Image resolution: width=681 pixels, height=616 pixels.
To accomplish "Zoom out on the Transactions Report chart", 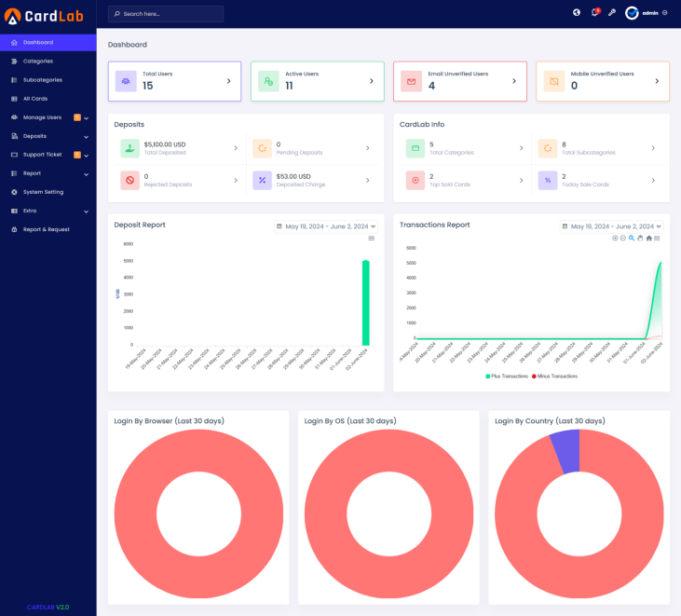I will [x=623, y=238].
